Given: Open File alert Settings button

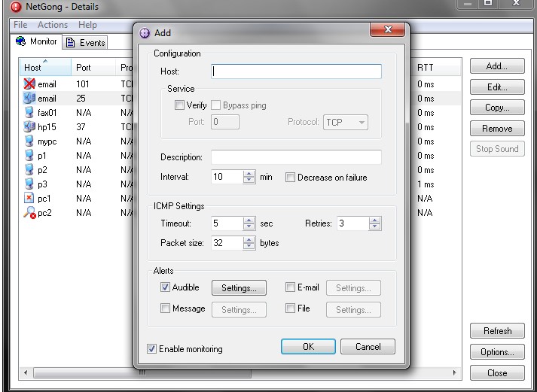Looking at the screenshot, I should pyautogui.click(x=353, y=309).
